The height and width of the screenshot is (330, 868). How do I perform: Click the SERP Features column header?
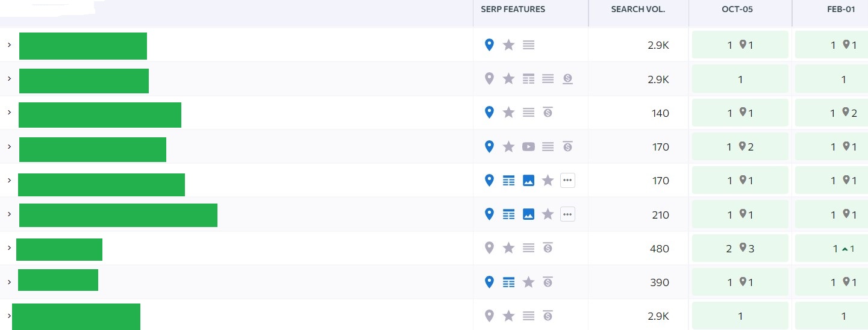click(x=513, y=10)
